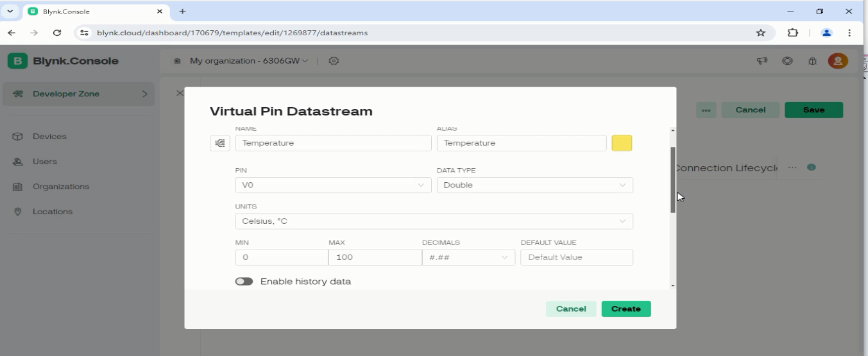Open Devices in the sidebar
Image resolution: width=868 pixels, height=356 pixels.
pyautogui.click(x=49, y=137)
